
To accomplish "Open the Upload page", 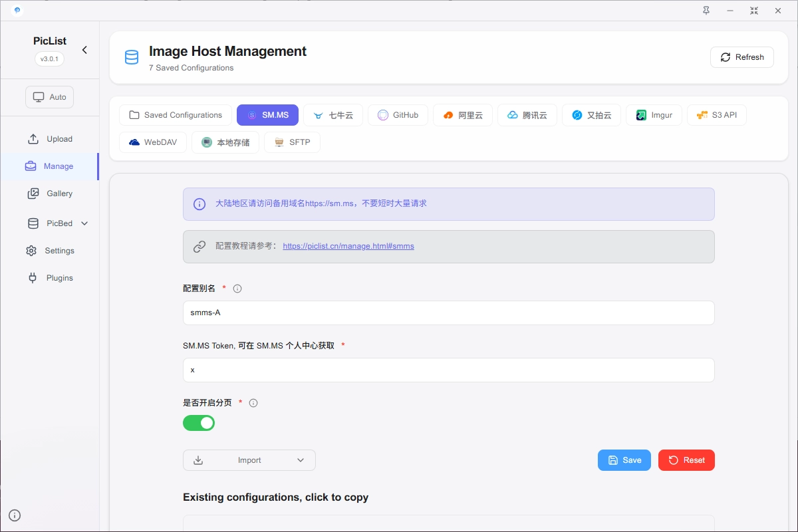I will [50, 139].
